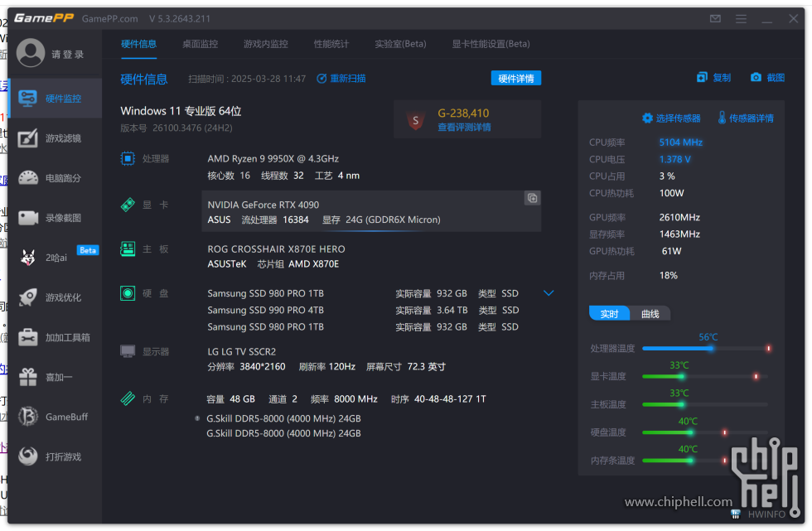Click the HWINFO icon at bottom right
This screenshot has width=812, height=531.
736,514
